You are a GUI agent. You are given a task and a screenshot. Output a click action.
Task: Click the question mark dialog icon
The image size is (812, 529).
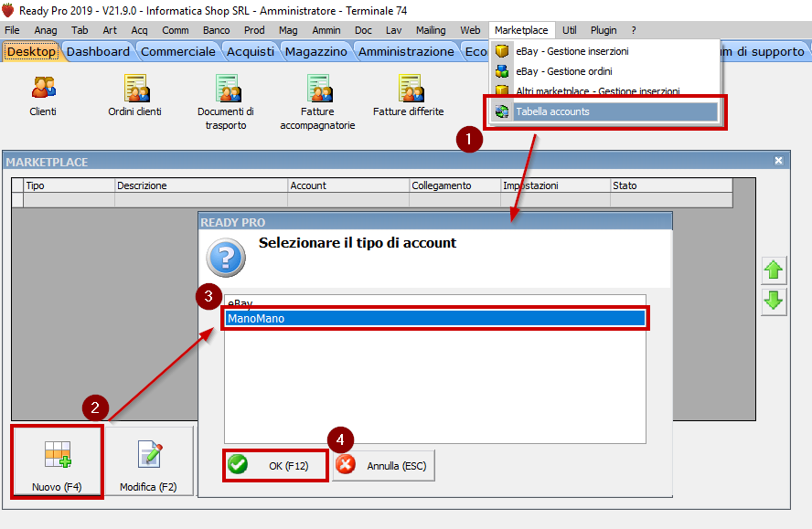226,258
